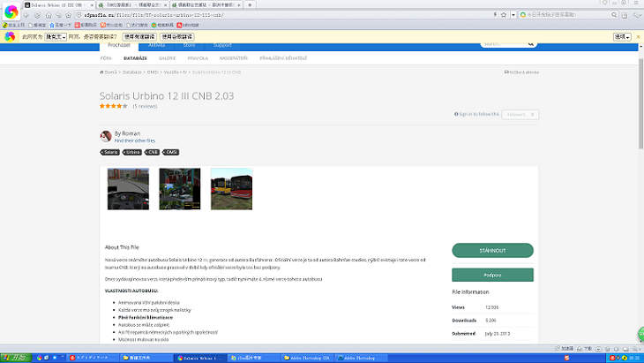Viewport: 644px width, 363px height.
Task: Open the middle dark screenshot thumbnail
Action: (180, 189)
